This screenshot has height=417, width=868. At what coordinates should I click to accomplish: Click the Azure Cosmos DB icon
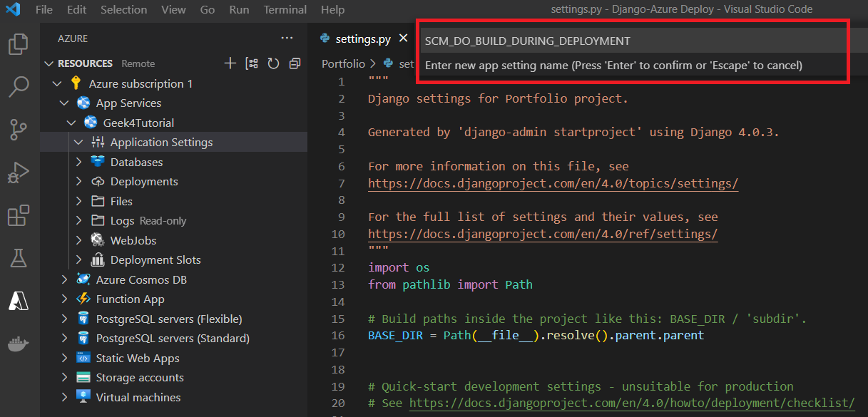click(x=83, y=279)
